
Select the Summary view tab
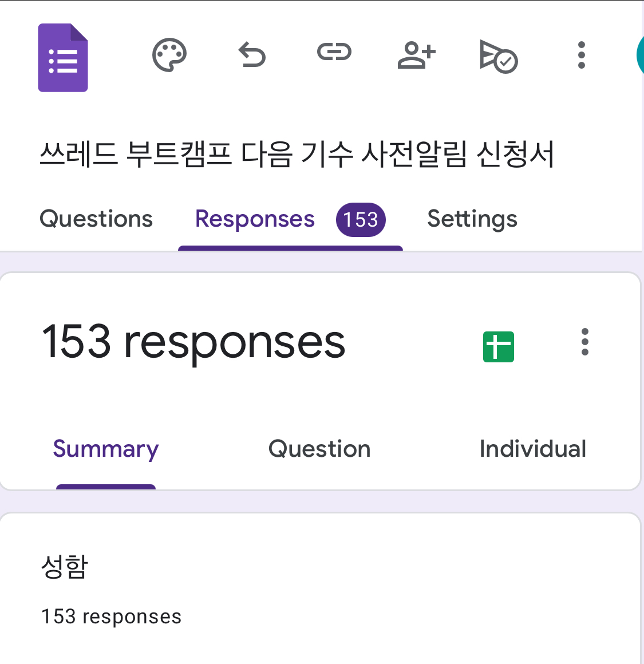click(x=106, y=449)
